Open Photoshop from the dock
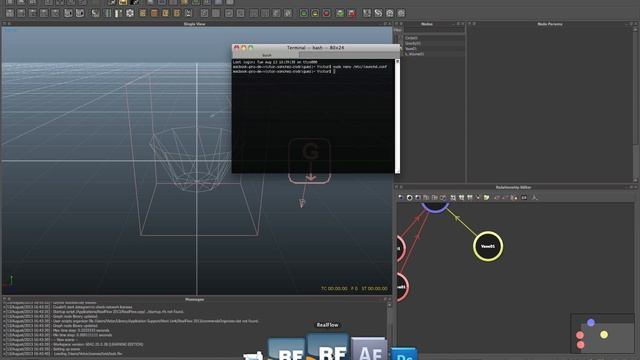Image resolution: width=640 pixels, height=360 pixels. [x=404, y=353]
